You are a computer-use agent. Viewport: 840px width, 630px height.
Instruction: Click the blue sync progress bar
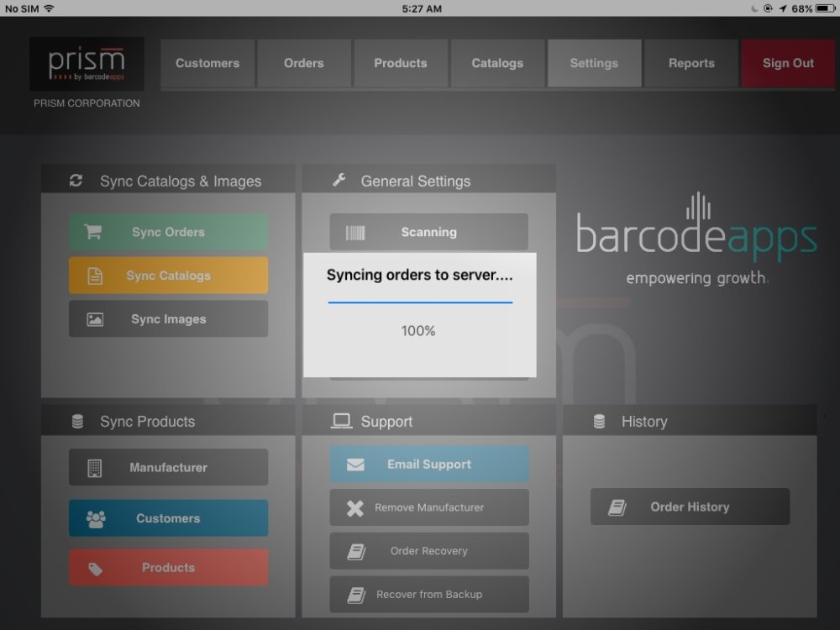tap(421, 302)
